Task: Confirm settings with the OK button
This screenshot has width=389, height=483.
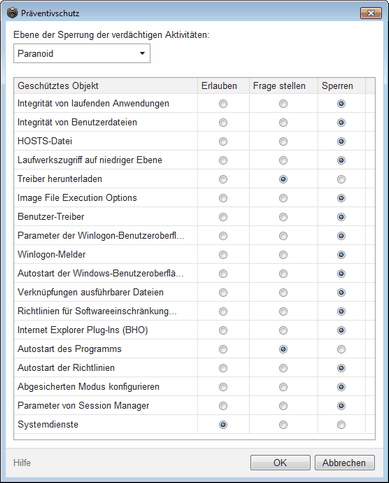Action: [x=280, y=463]
